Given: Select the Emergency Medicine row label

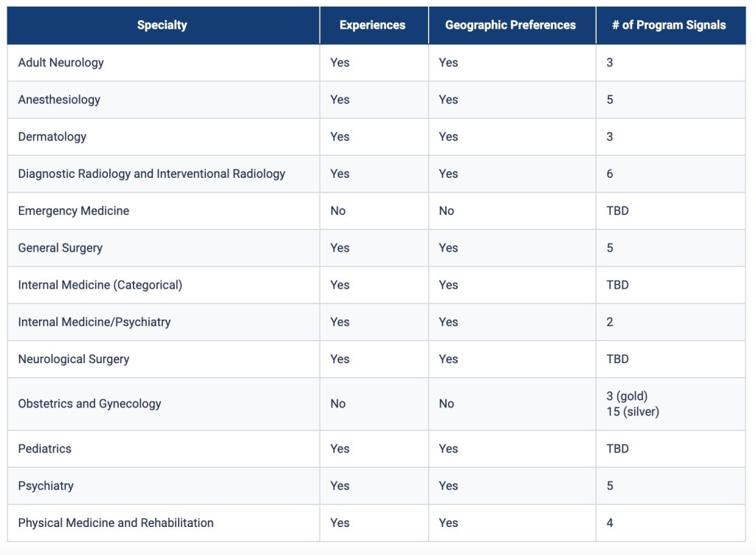Looking at the screenshot, I should (73, 211).
